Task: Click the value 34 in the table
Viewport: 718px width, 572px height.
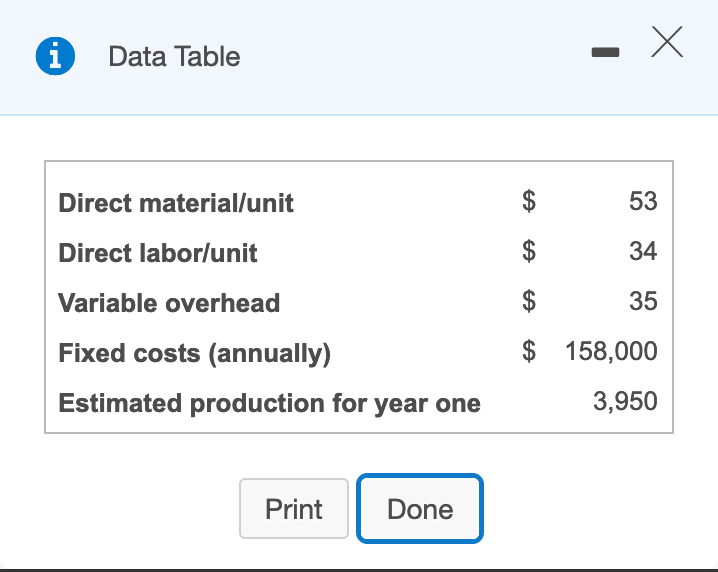Action: pos(643,251)
